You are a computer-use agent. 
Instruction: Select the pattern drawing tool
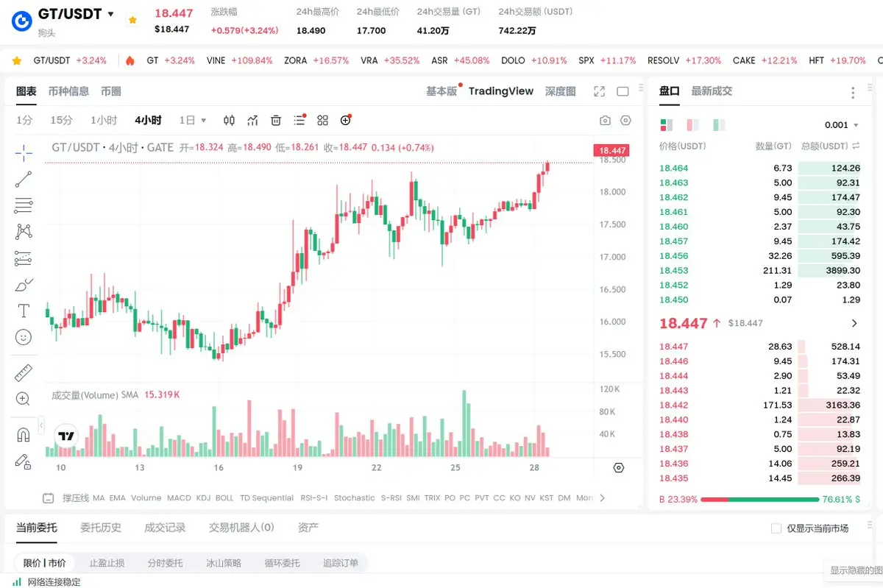pos(24,232)
